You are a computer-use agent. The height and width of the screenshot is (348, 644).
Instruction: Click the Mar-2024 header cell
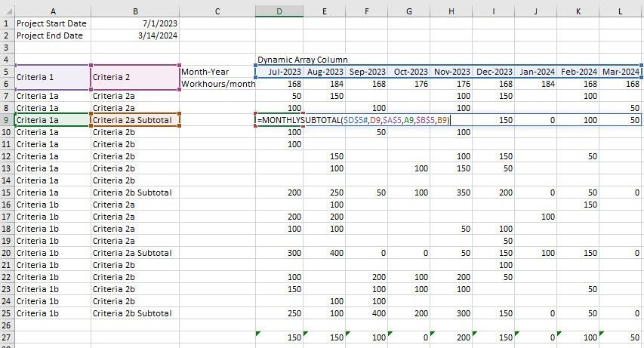click(621, 72)
